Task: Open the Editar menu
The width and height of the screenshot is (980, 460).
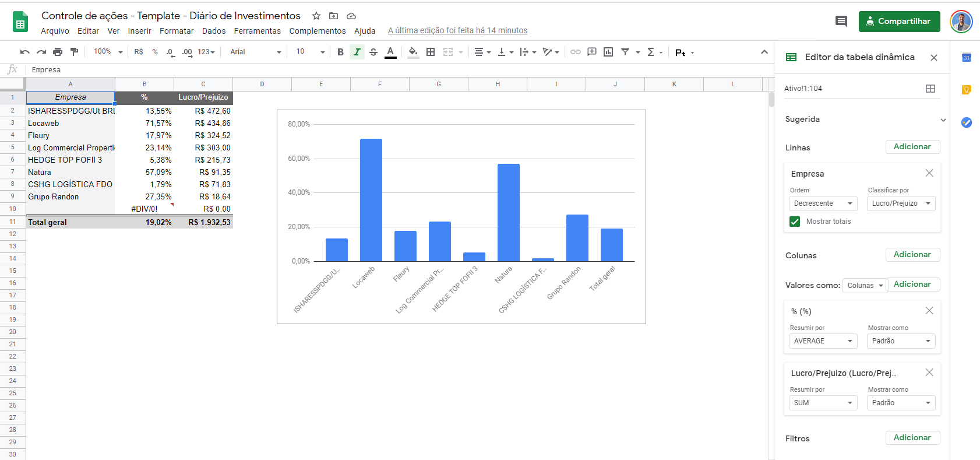Action: (x=88, y=31)
